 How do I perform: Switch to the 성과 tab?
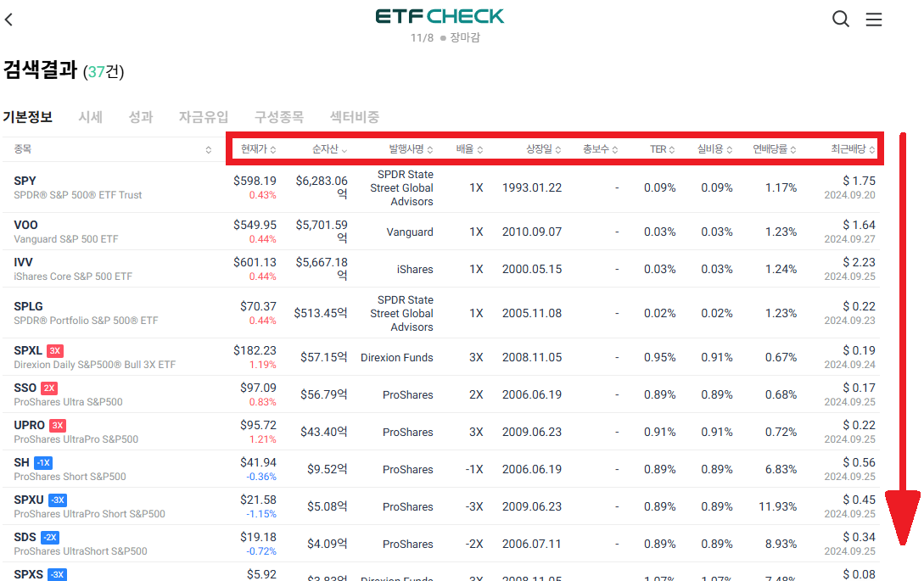tap(141, 117)
